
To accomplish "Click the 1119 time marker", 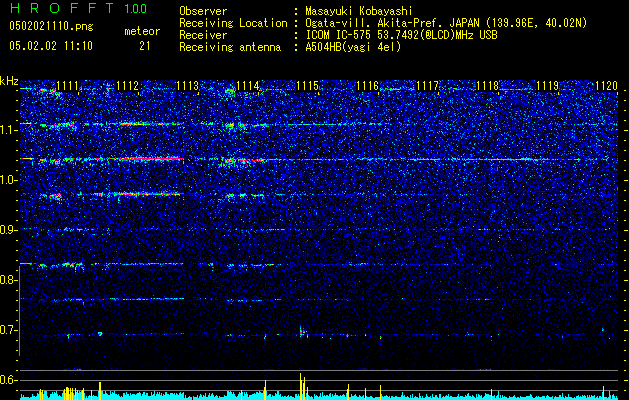I will pos(548,86).
